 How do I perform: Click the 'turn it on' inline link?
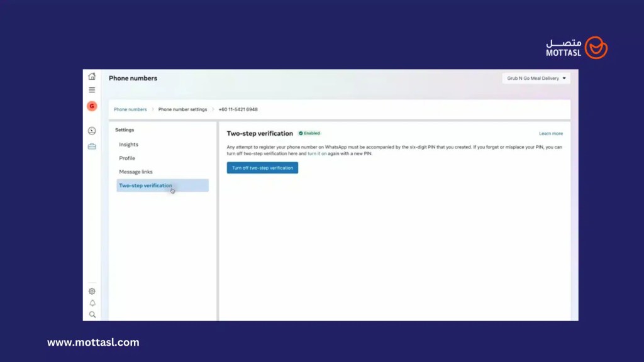click(x=317, y=153)
